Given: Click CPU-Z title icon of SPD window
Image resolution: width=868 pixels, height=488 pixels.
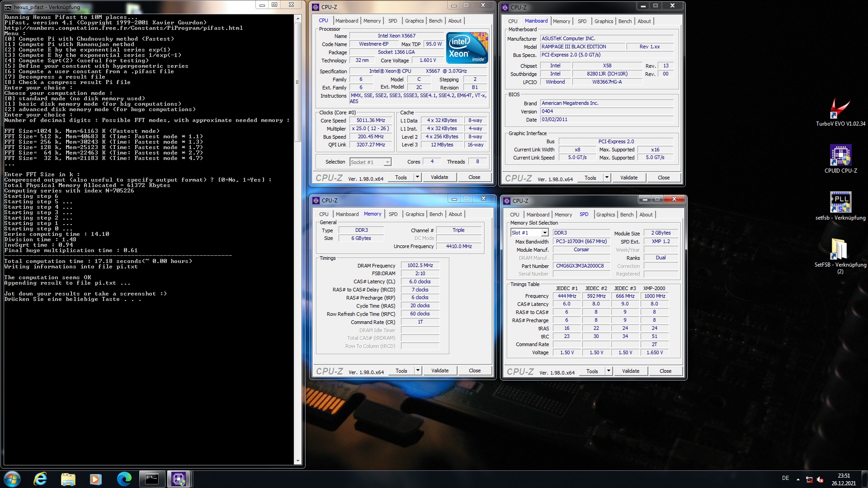Looking at the screenshot, I should click(x=507, y=201).
